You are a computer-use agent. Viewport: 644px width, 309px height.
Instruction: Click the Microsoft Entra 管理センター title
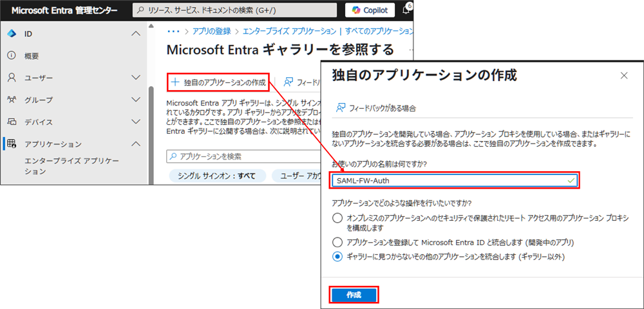tap(64, 11)
